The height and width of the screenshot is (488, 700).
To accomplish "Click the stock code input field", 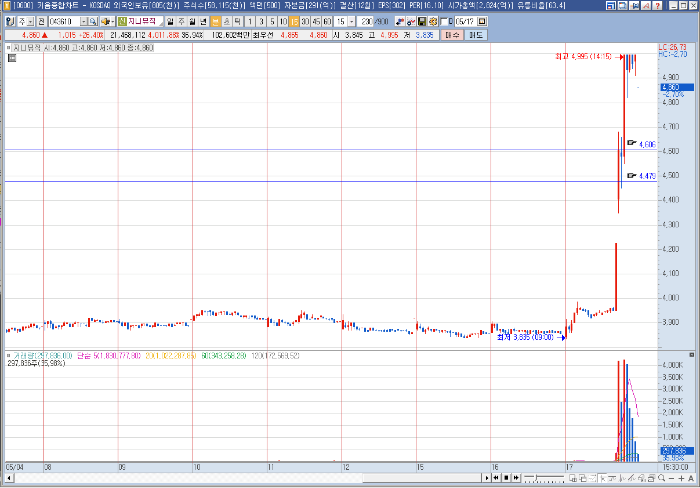I will pyautogui.click(x=64, y=21).
